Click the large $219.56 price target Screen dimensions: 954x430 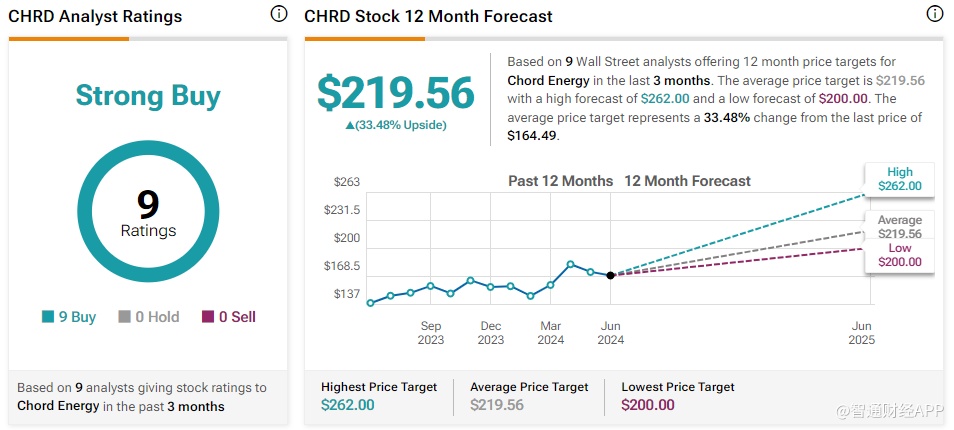tap(395, 93)
